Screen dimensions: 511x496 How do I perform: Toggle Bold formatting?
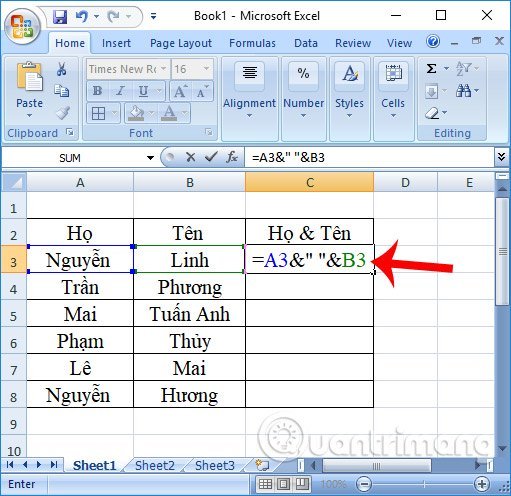pos(97,91)
